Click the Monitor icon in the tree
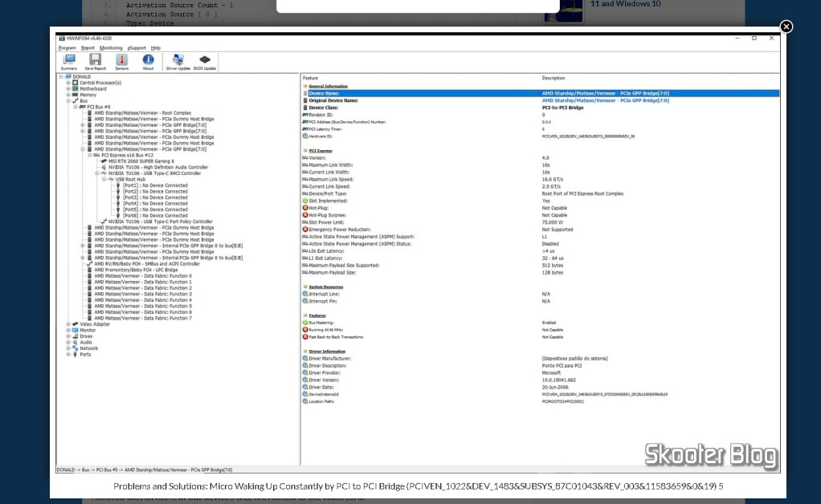 pos(76,330)
